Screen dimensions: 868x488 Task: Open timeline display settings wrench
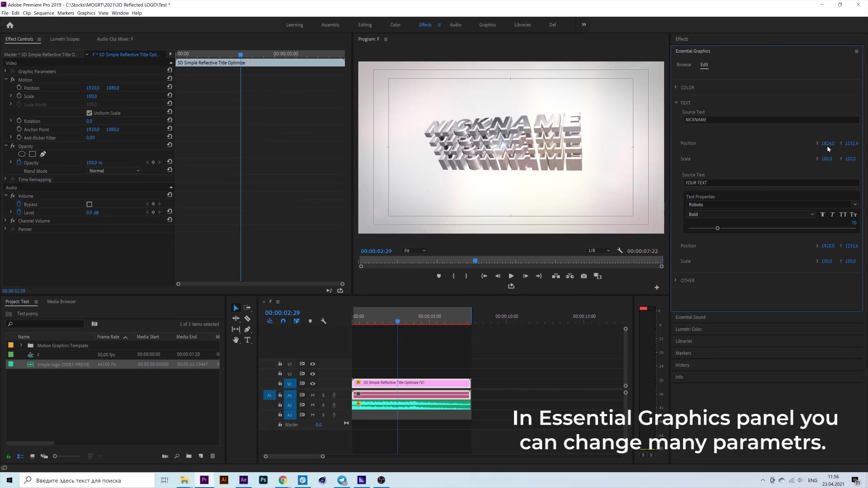(x=324, y=321)
